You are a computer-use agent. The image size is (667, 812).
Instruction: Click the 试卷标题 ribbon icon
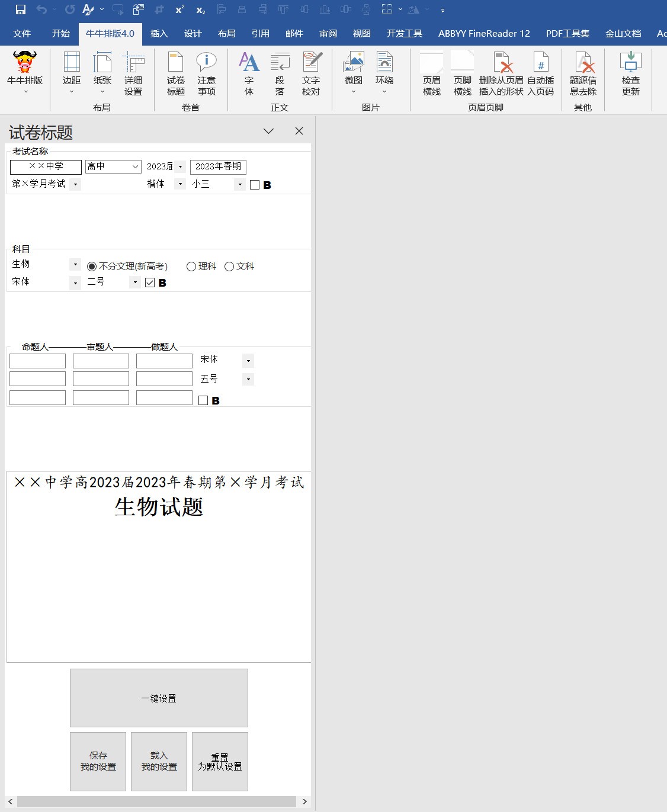[x=175, y=75]
